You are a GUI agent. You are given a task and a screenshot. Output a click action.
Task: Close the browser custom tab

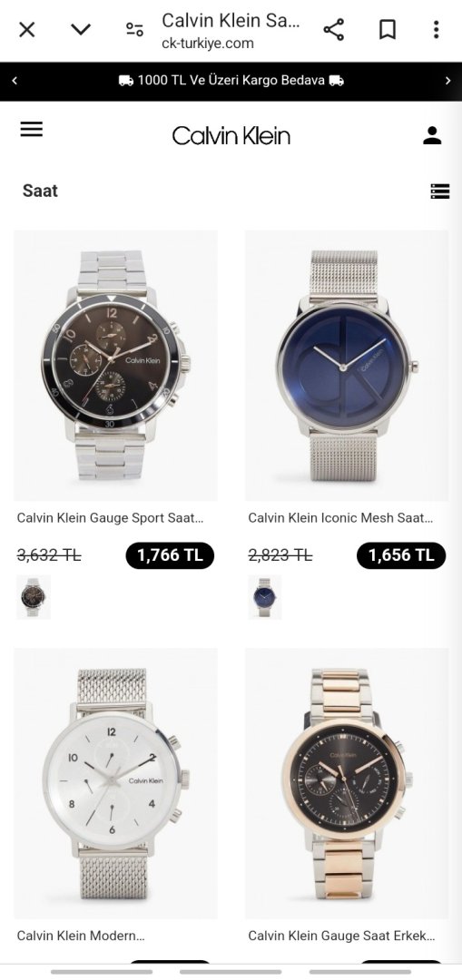point(27,29)
